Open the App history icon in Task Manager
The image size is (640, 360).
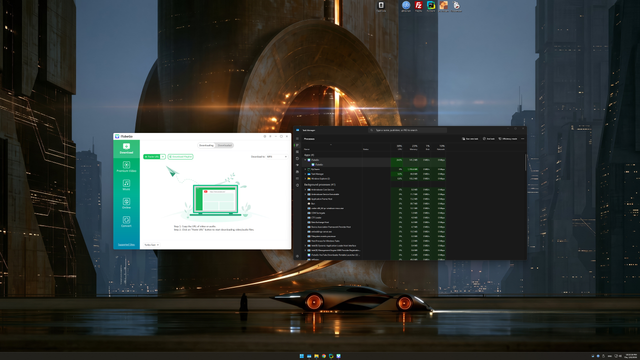[x=297, y=158]
